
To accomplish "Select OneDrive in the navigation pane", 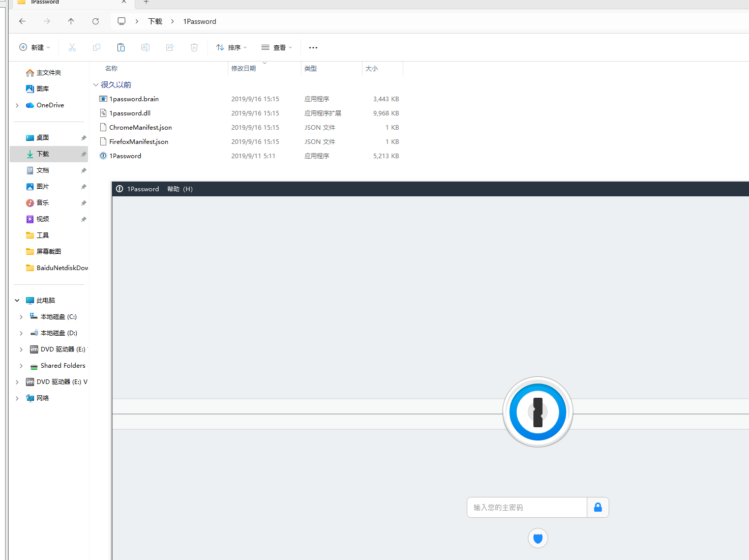I will pyautogui.click(x=50, y=105).
